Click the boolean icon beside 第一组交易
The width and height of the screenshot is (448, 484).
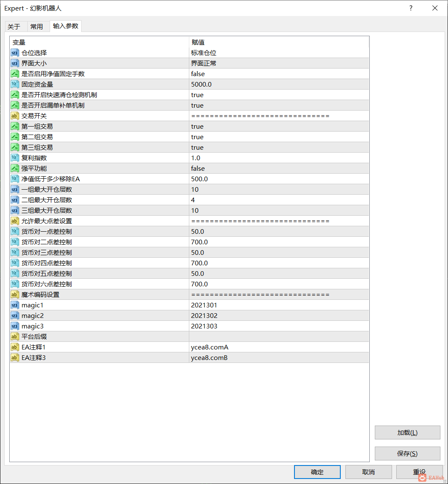coord(15,126)
